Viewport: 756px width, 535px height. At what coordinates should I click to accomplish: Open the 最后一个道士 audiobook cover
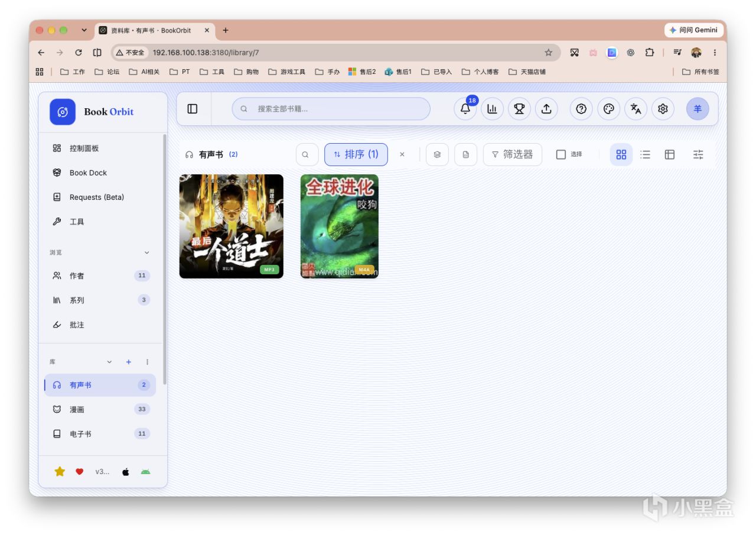click(232, 226)
